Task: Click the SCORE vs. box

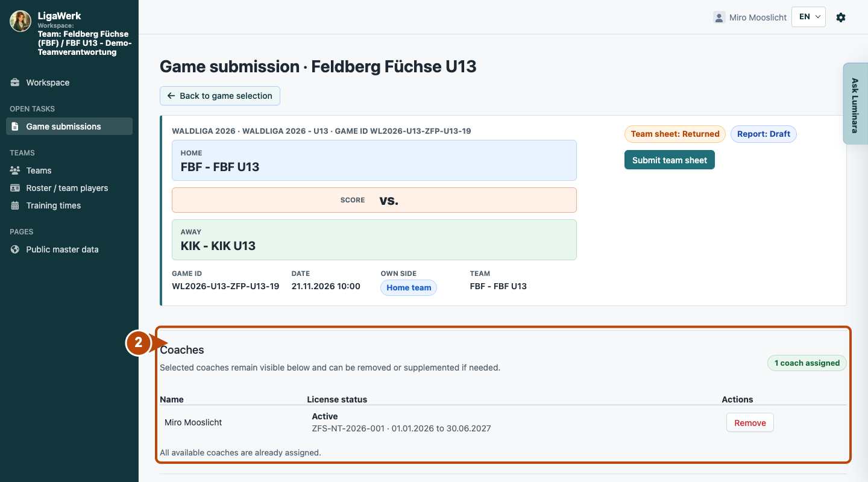Action: coord(374,200)
